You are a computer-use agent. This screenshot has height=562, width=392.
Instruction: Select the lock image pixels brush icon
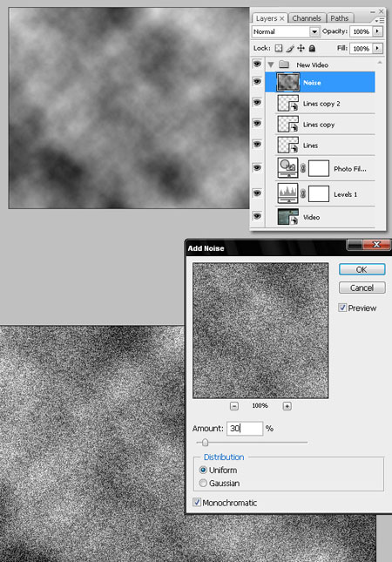(x=290, y=48)
